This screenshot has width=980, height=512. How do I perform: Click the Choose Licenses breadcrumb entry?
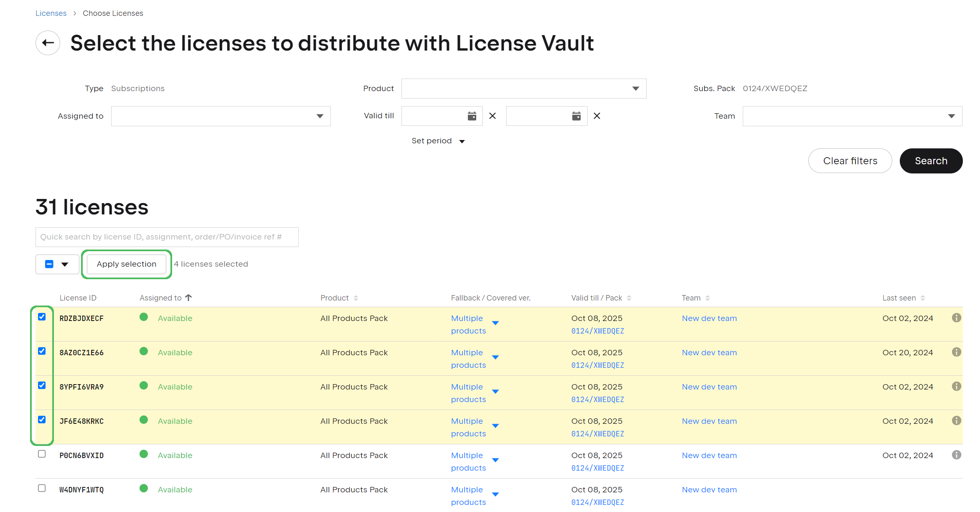point(113,13)
